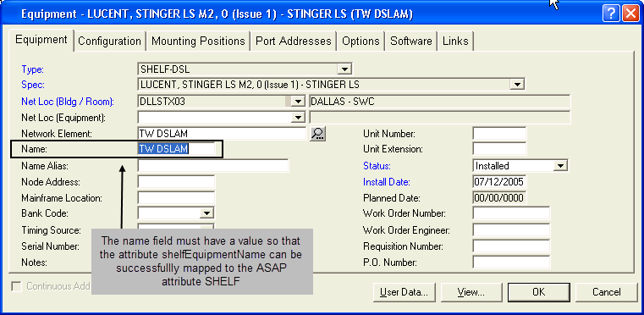
Task: Open the Bank Code dropdown
Action: click(x=206, y=213)
